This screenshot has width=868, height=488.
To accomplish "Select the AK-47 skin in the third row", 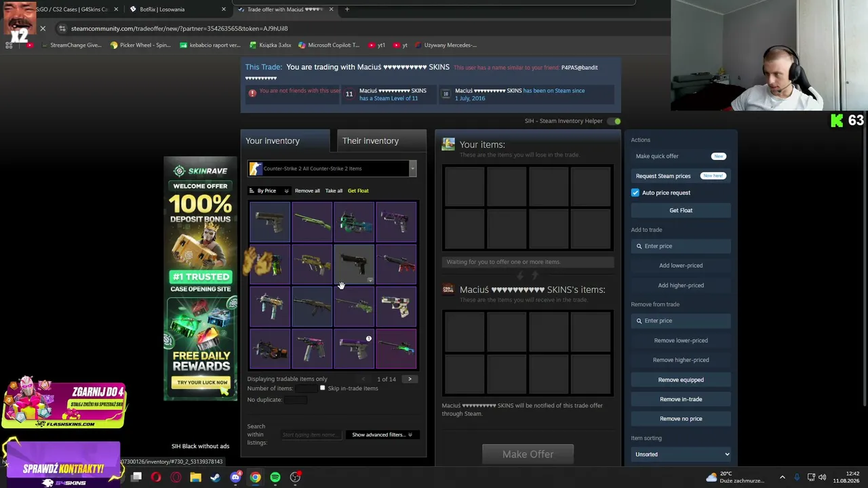I will (x=312, y=306).
